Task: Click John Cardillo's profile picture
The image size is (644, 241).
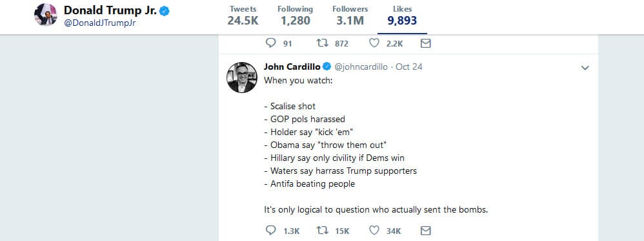Action: click(x=242, y=78)
